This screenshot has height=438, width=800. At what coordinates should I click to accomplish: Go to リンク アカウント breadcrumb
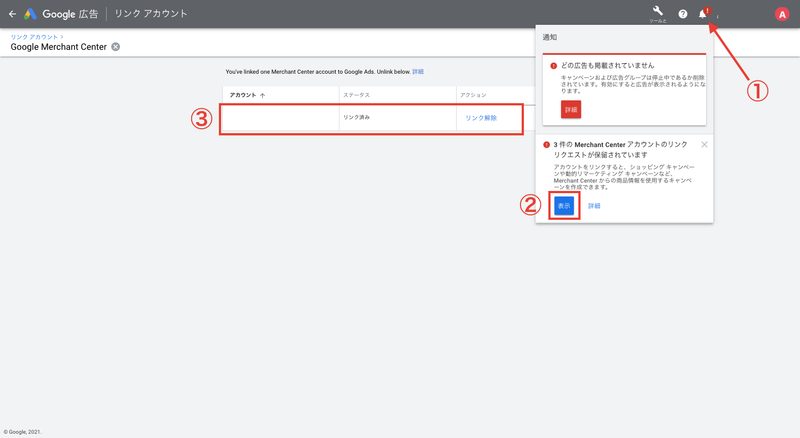click(x=34, y=37)
